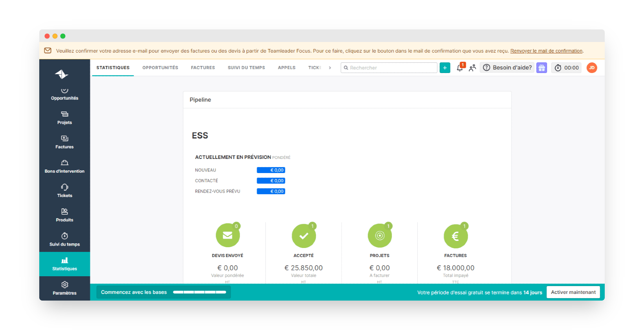This screenshot has height=330, width=644.
Task: Show more tabs with the chevron arrow
Action: pyautogui.click(x=330, y=67)
